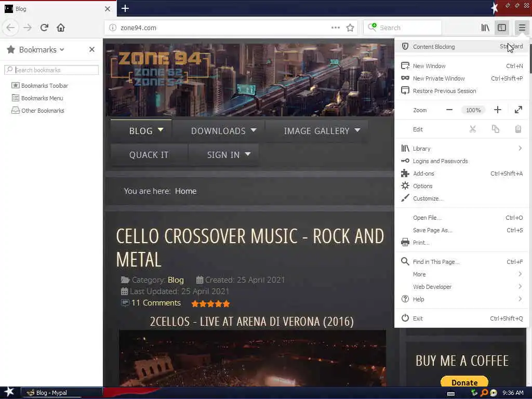532x399 pixels.
Task: Open Bookmarks Toolbar folder
Action: (40, 86)
